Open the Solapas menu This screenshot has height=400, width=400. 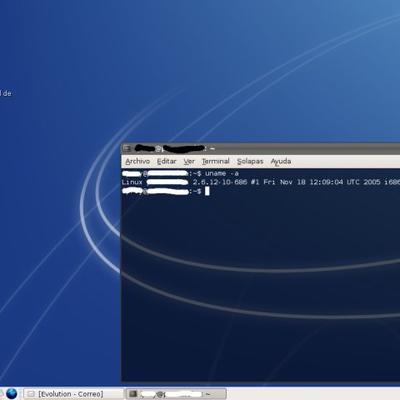point(250,161)
